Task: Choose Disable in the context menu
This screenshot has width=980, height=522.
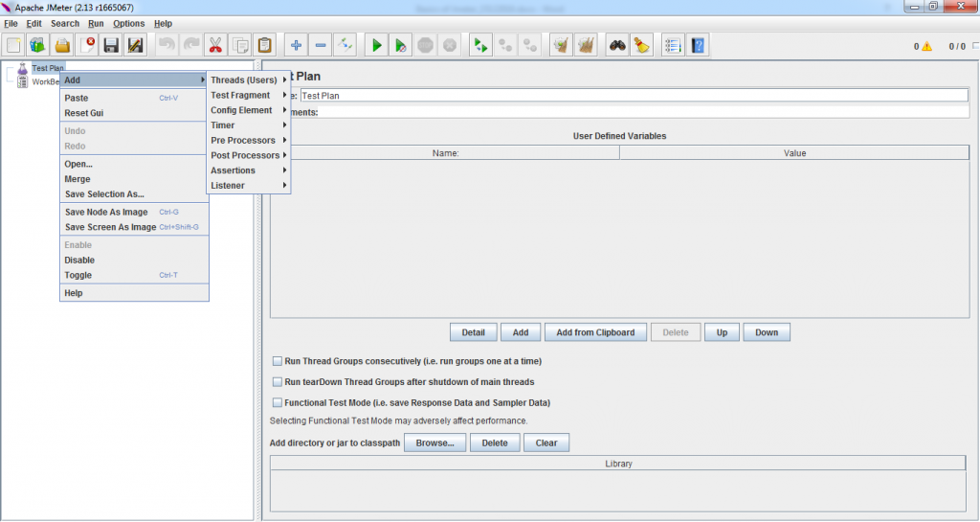Action: [134, 261]
